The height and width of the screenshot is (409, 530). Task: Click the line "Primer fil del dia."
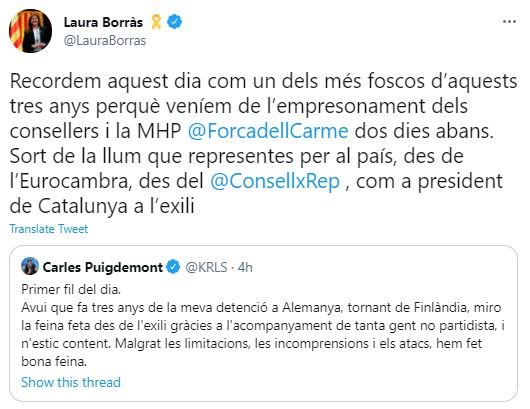(71, 289)
